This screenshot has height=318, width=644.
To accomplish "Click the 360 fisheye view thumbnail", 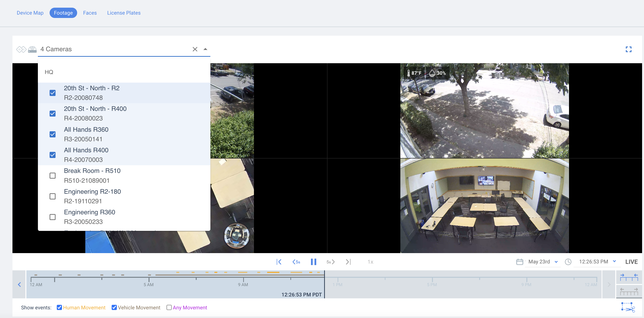I will (x=236, y=235).
